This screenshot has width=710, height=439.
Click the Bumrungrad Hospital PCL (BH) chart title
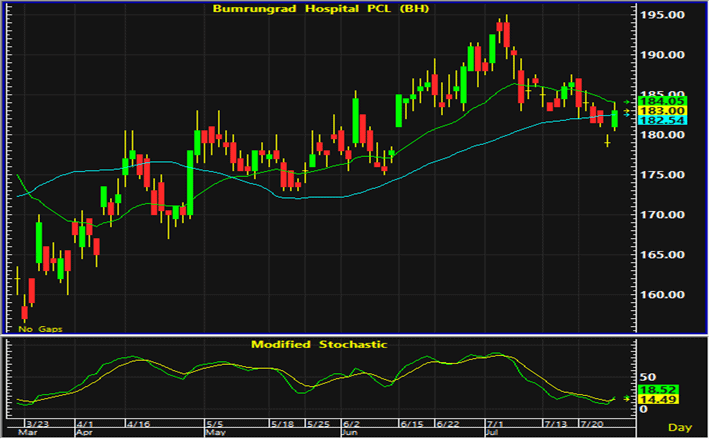pyautogui.click(x=321, y=9)
